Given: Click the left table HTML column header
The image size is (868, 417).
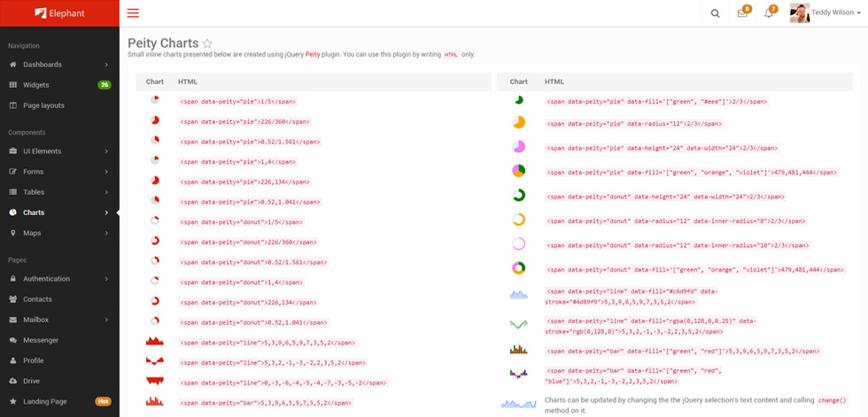Looking at the screenshot, I should click(187, 81).
